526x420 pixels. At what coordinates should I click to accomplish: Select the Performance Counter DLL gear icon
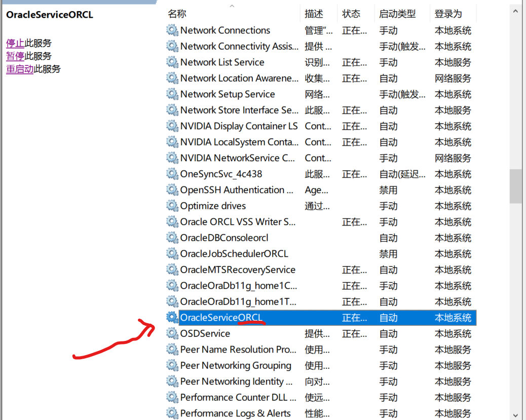pyautogui.click(x=172, y=397)
